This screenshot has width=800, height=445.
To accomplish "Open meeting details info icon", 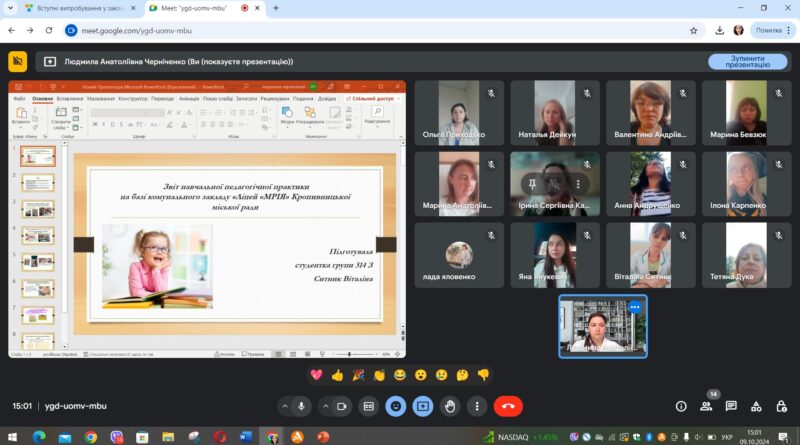I will [681, 406].
